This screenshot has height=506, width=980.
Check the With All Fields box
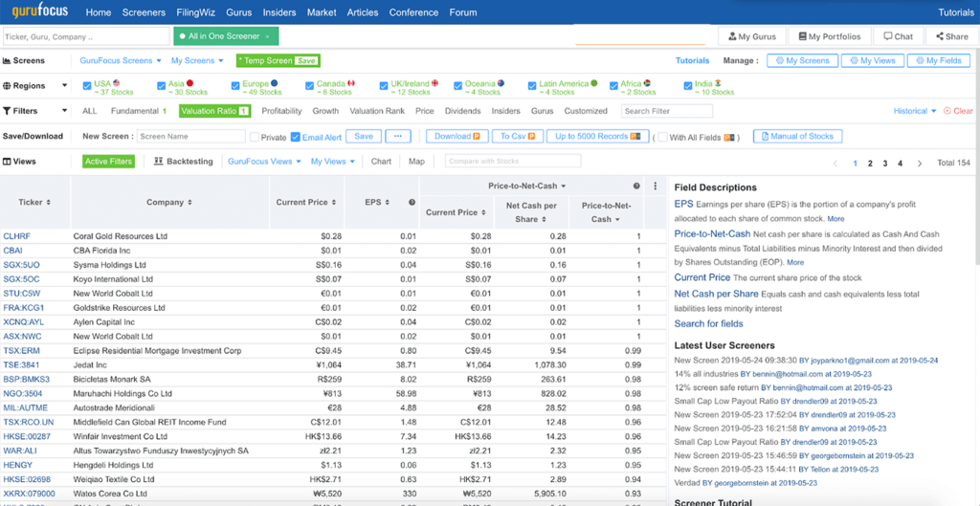[x=663, y=137]
